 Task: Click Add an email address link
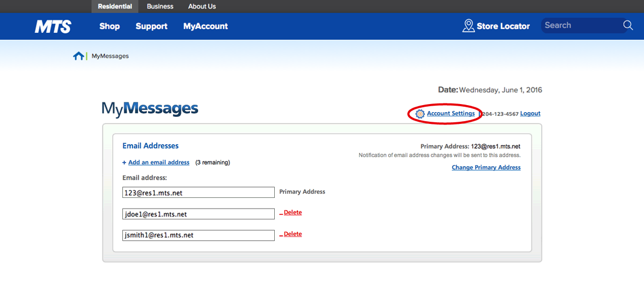pyautogui.click(x=159, y=163)
